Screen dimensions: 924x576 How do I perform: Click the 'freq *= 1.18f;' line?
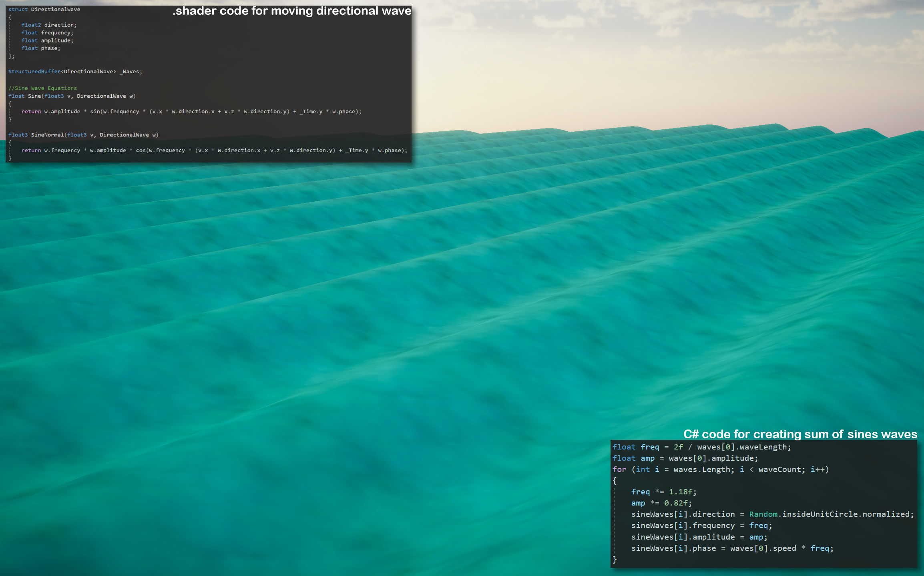click(x=663, y=492)
